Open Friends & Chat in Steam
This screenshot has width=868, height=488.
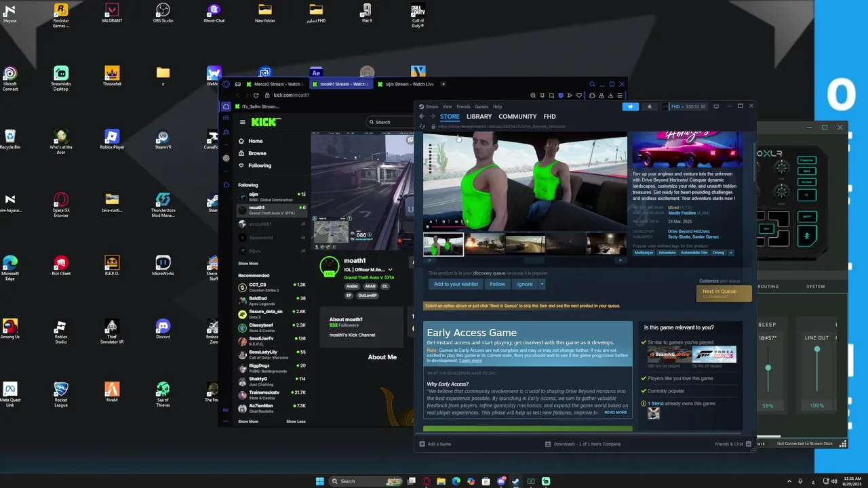733,444
